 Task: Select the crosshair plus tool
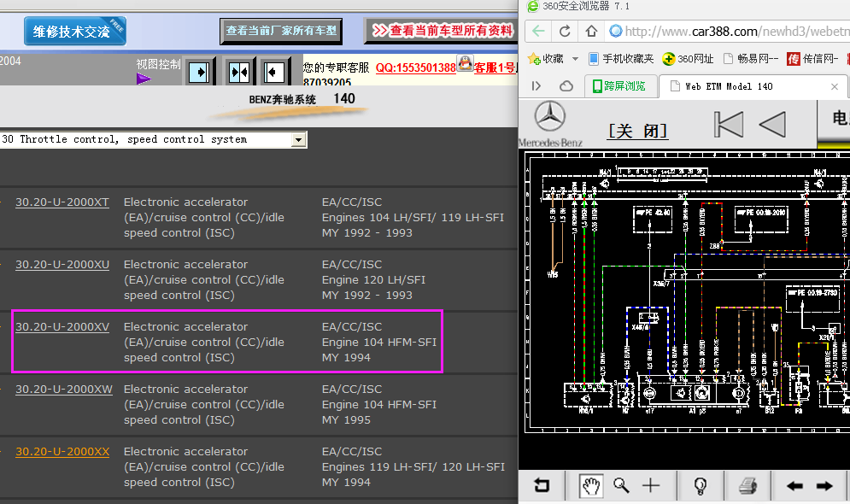coord(651,485)
